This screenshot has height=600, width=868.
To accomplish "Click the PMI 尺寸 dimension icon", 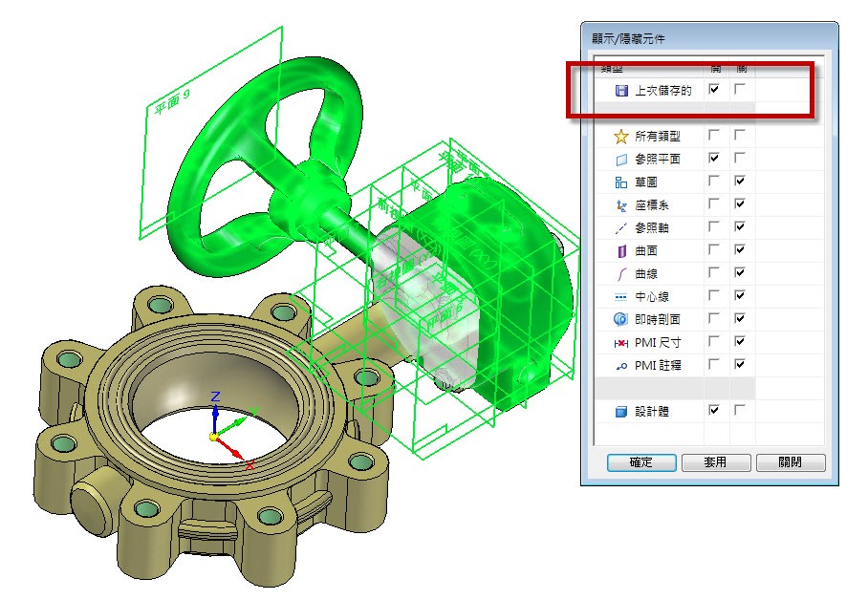I will coord(621,342).
